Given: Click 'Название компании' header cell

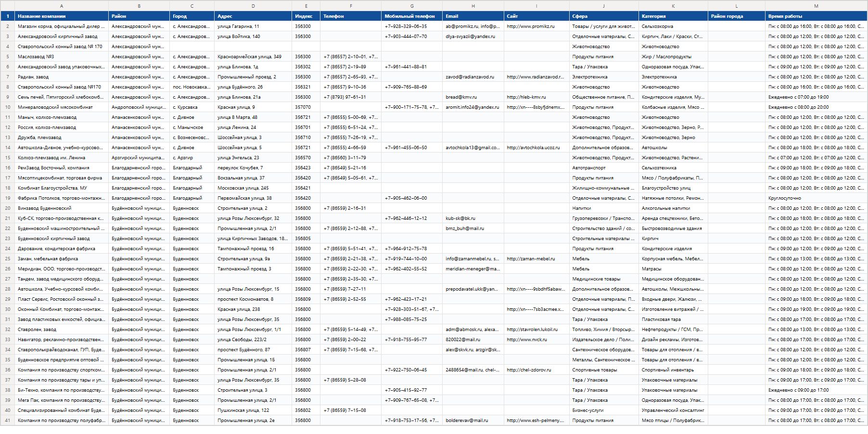Looking at the screenshot, I should pyautogui.click(x=62, y=16).
